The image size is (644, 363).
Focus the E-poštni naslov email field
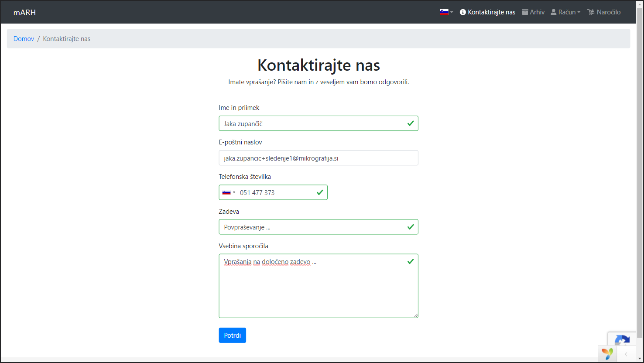pos(318,158)
